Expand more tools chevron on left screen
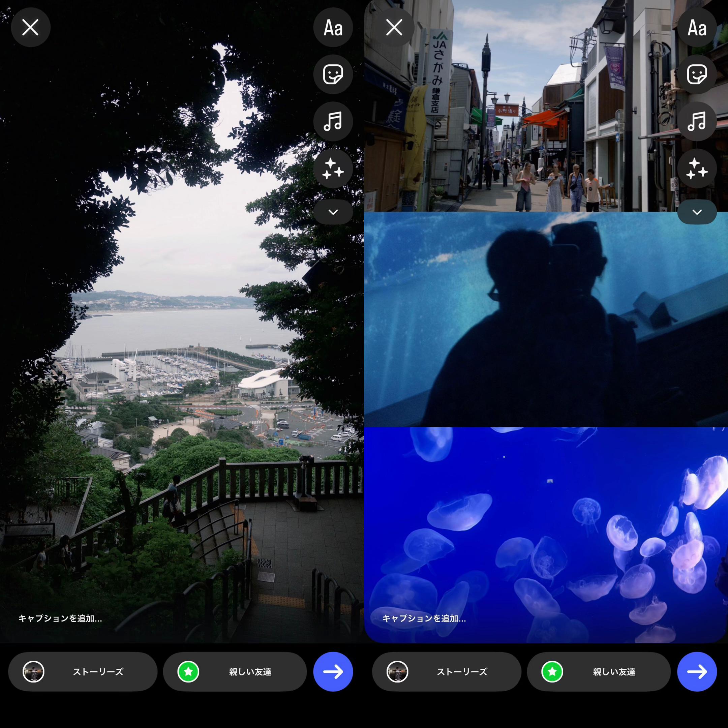Screen dimensions: 728x728 (333, 212)
